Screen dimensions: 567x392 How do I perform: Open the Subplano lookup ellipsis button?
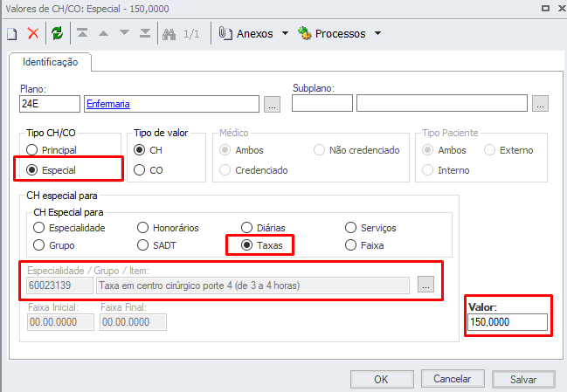540,104
